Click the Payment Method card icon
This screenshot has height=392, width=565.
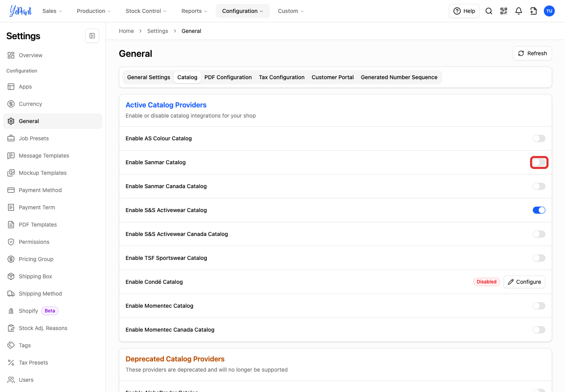(11, 190)
